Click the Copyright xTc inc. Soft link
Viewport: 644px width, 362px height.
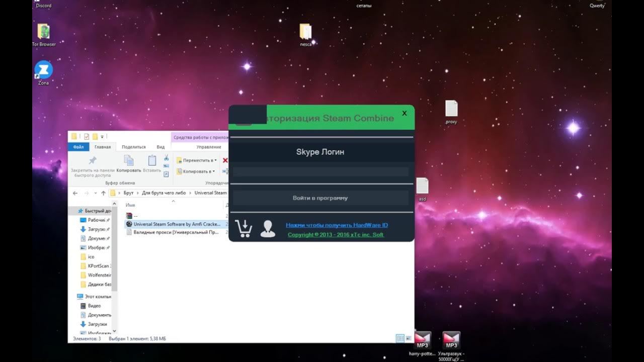[336, 235]
